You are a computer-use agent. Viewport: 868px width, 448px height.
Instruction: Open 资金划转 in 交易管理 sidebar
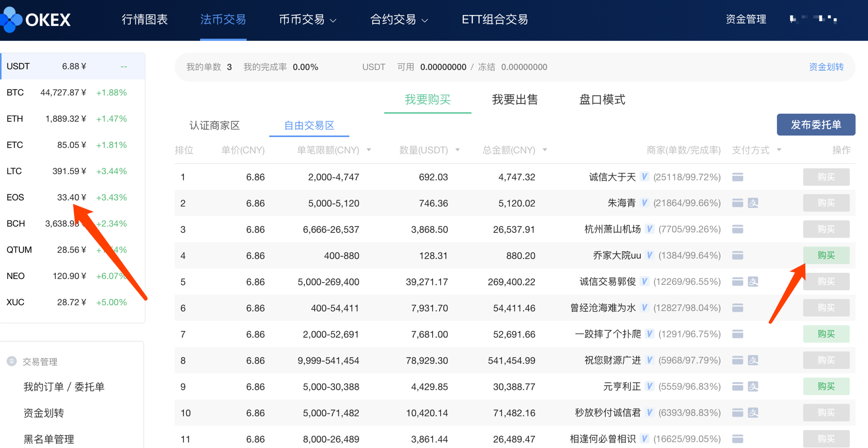tap(44, 413)
